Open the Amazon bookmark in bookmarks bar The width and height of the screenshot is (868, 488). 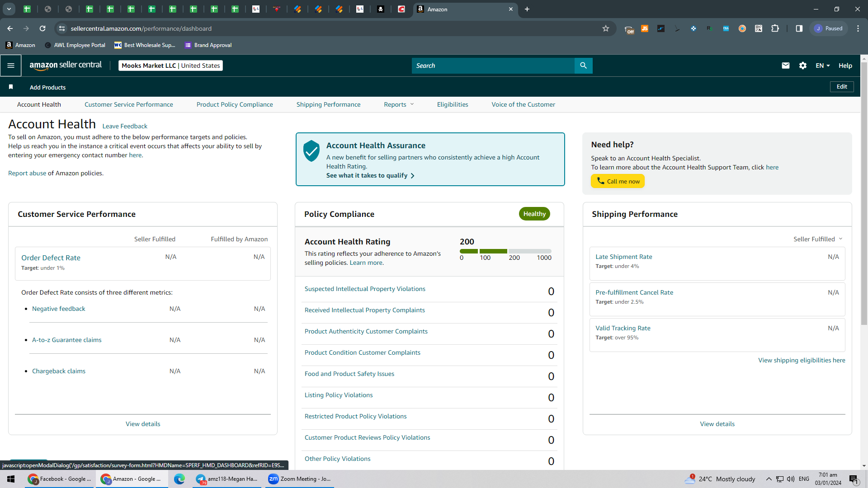[x=21, y=45]
